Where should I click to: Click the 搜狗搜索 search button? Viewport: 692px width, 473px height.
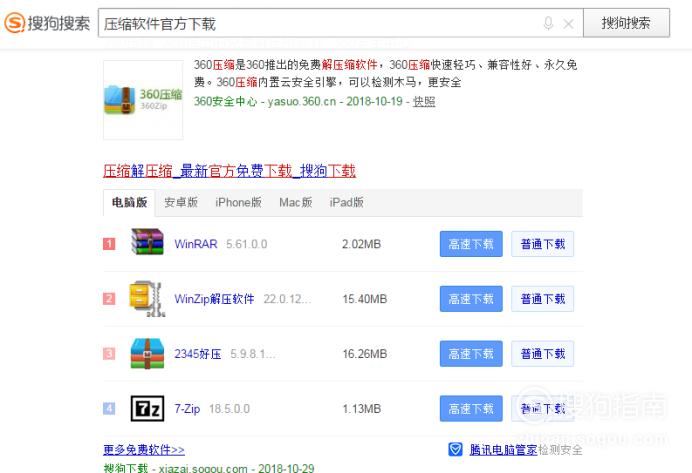pyautogui.click(x=626, y=23)
